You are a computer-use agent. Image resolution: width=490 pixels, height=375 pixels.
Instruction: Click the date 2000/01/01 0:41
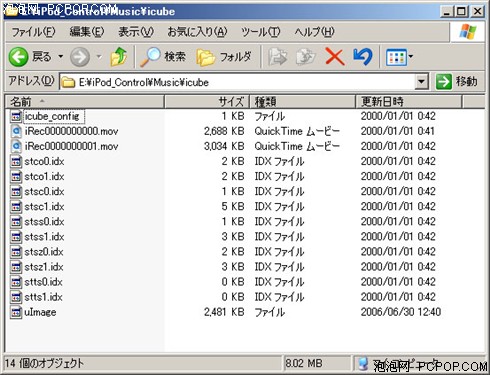[x=398, y=131]
